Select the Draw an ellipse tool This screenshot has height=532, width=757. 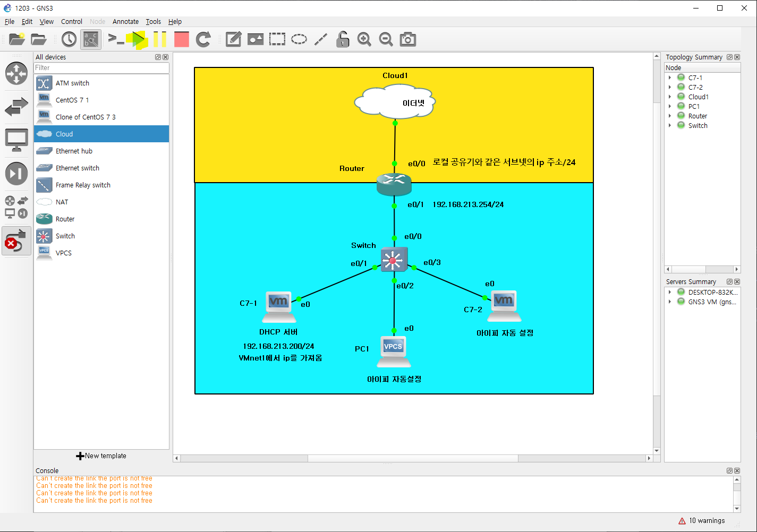click(299, 39)
